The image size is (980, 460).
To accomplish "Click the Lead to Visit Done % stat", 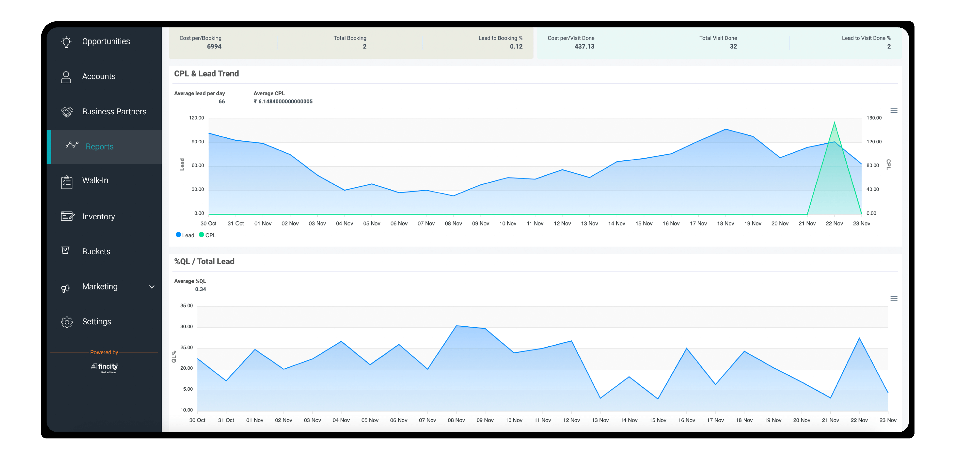I will click(x=866, y=42).
